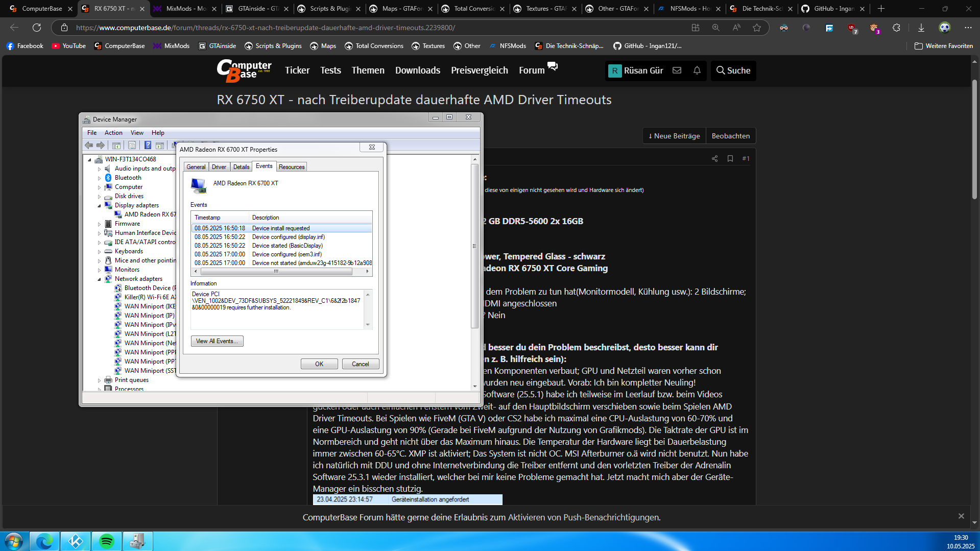Viewport: 980px width, 551px height.
Task: Click Forward arrow in Device Manager toolbar
Action: tap(101, 146)
